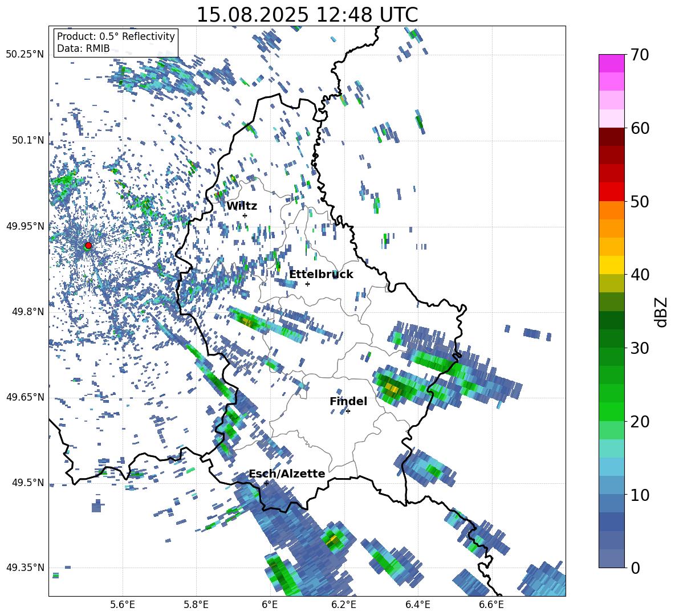Click the Ettelbruck city label
Screen dimensions: 675x616
point(321,275)
